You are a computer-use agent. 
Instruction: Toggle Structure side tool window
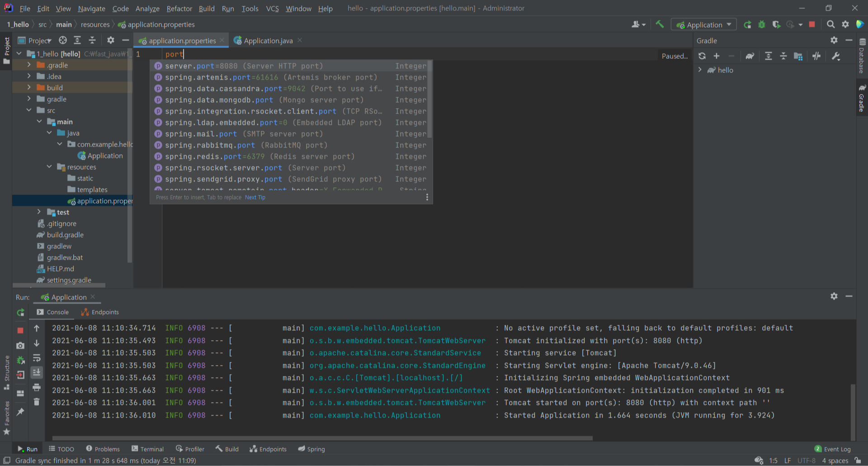[x=7, y=372]
